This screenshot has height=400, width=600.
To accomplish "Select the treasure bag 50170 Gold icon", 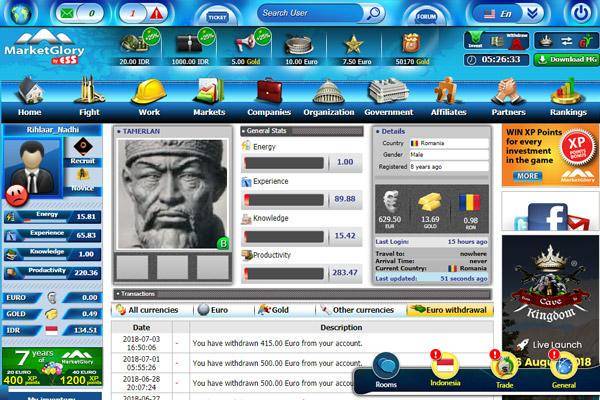I will [x=412, y=48].
